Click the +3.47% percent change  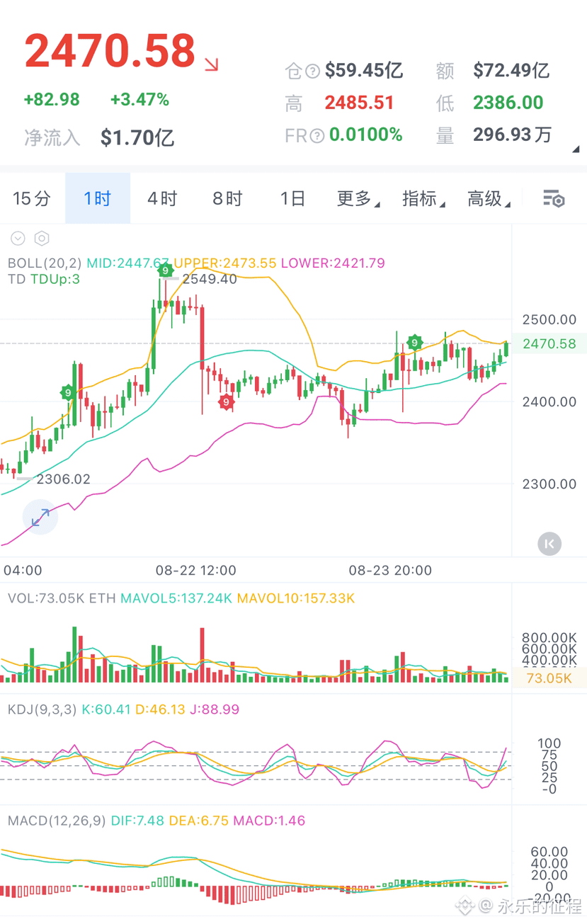(139, 100)
